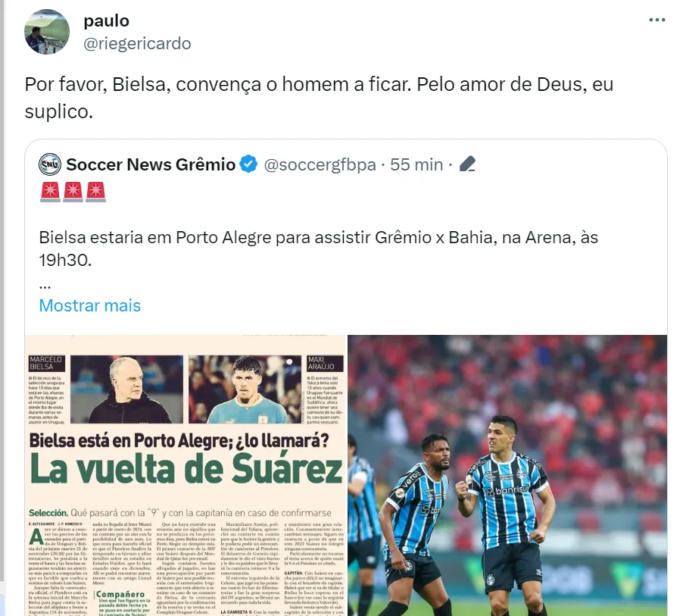683x616 pixels.
Task: Open the three-dot more options menu
Action: coord(656,20)
